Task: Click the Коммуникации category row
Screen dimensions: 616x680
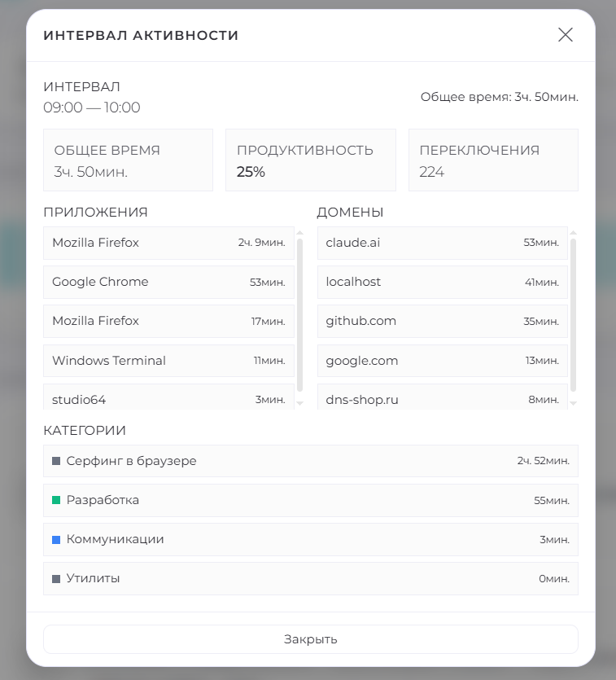Action: tap(311, 539)
